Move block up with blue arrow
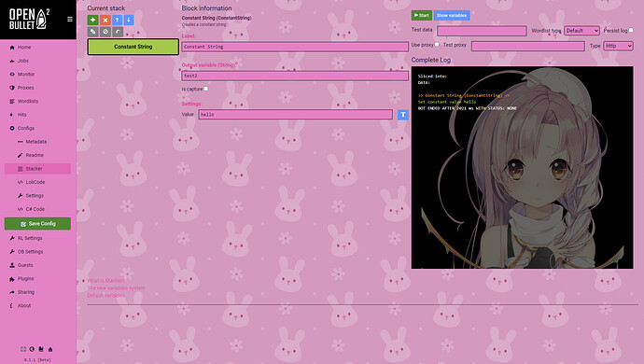 coord(117,20)
